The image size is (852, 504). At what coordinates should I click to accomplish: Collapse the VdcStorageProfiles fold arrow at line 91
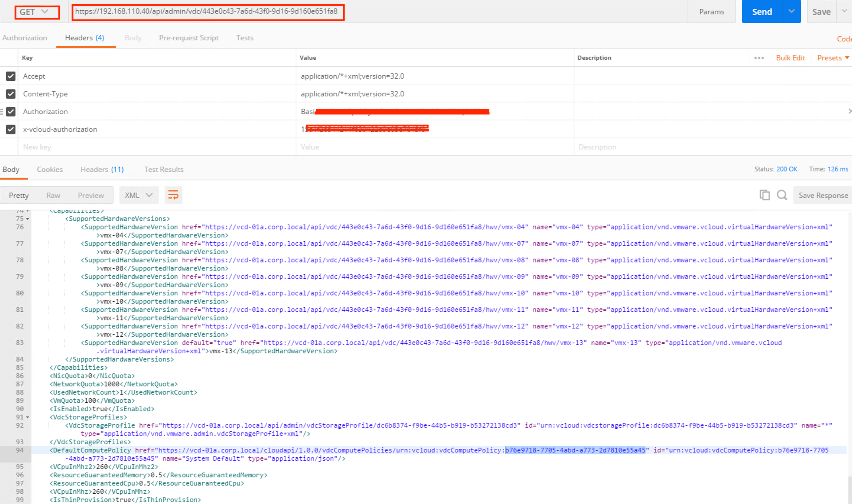coord(28,417)
